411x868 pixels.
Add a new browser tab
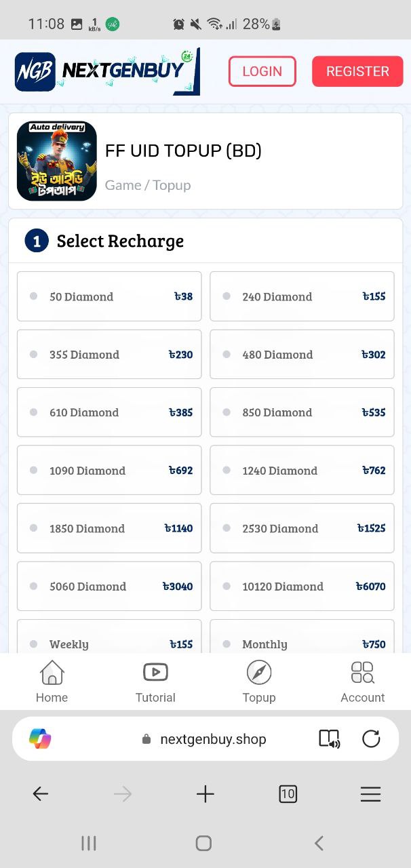tap(205, 794)
